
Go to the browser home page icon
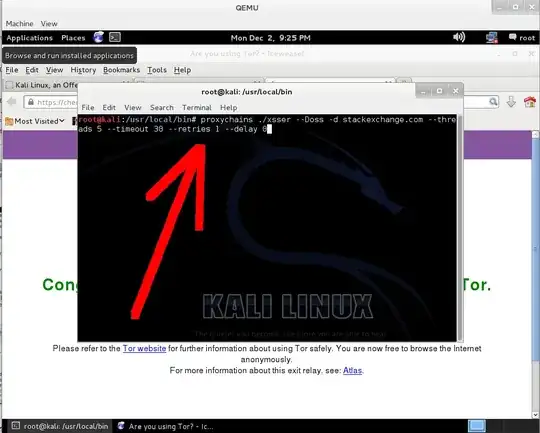point(530,102)
